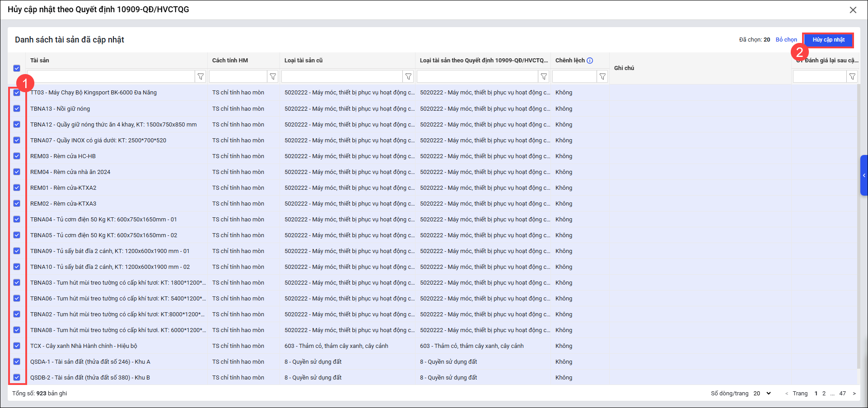Open filter icon for Đánh giá lại column

(852, 77)
